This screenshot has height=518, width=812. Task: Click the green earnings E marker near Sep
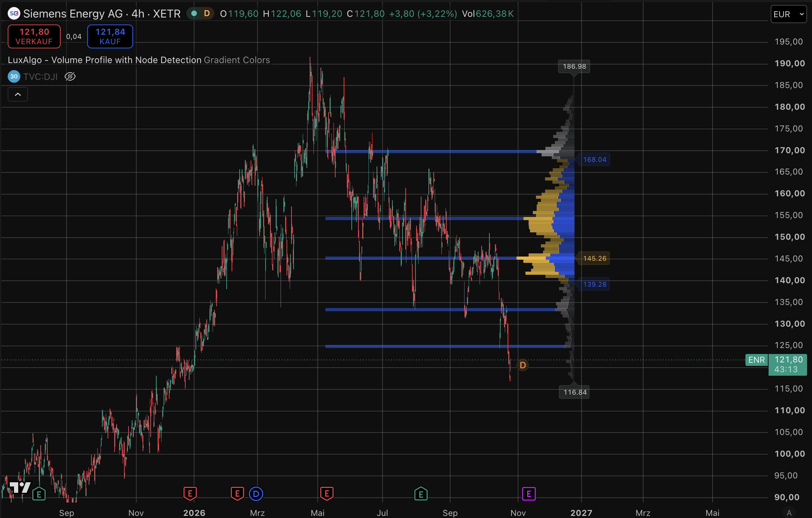(x=39, y=494)
